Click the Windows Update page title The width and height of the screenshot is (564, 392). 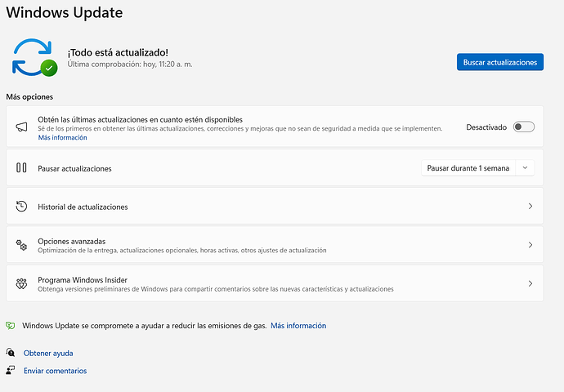coord(65,12)
